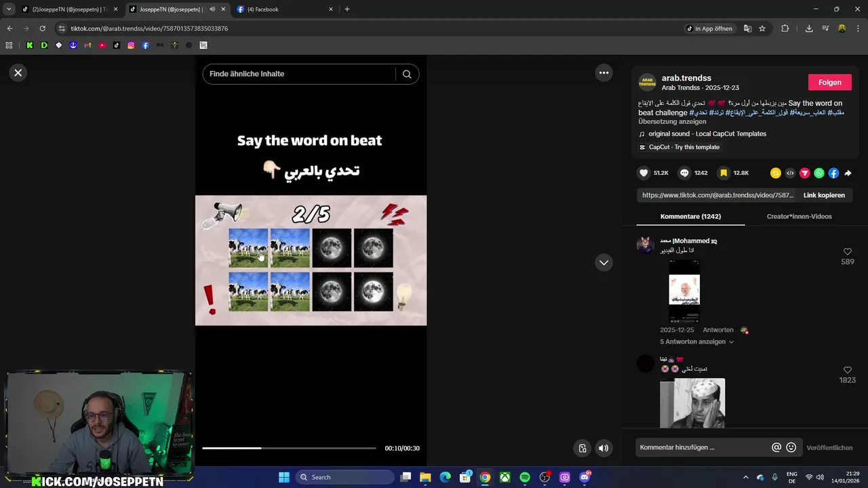Open Spotify from the taskbar
This screenshot has height=488, width=868.
point(525,477)
